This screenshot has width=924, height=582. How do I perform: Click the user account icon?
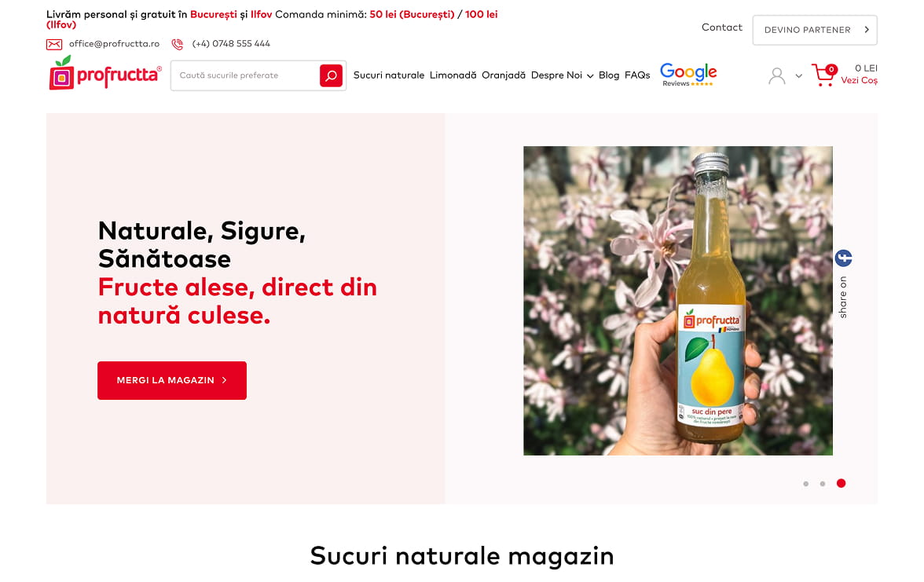pyautogui.click(x=776, y=76)
